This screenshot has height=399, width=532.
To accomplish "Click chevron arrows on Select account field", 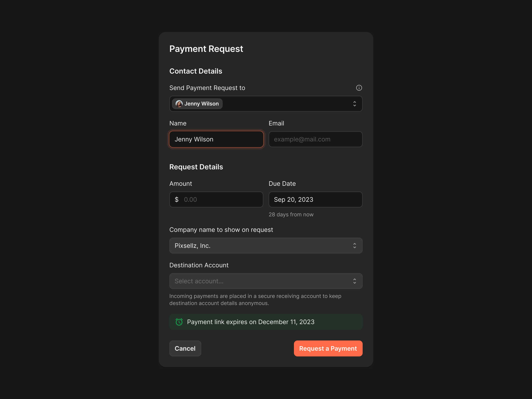I will click(354, 281).
